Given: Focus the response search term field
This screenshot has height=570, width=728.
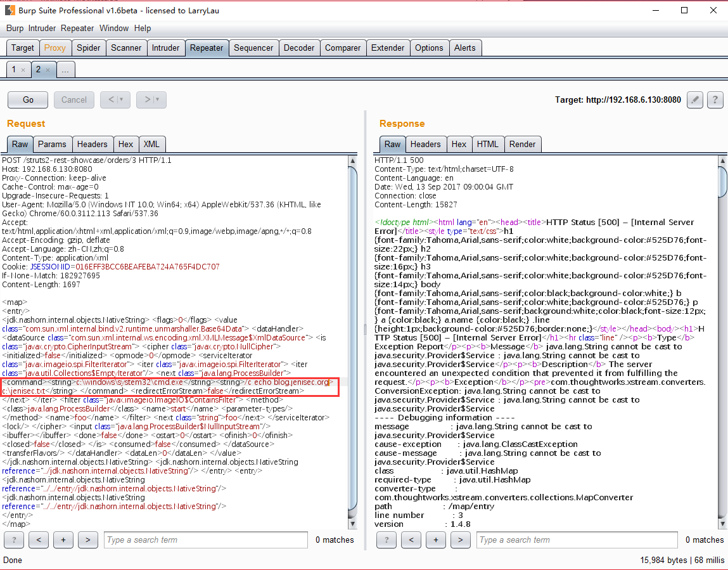Looking at the screenshot, I should [x=577, y=540].
